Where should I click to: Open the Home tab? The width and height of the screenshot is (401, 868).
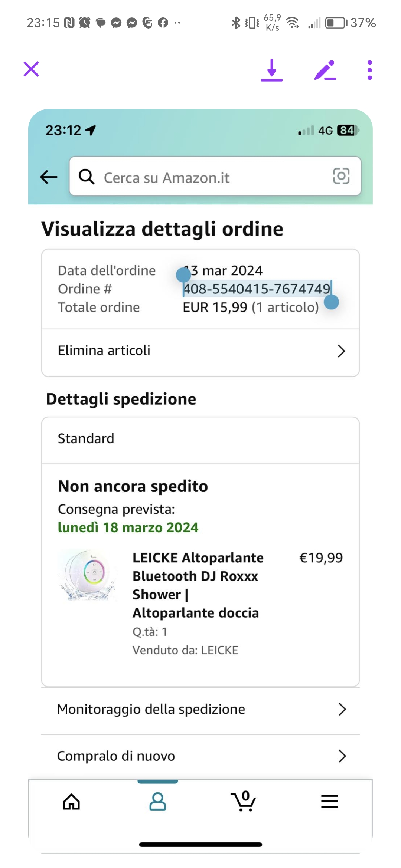click(x=71, y=802)
